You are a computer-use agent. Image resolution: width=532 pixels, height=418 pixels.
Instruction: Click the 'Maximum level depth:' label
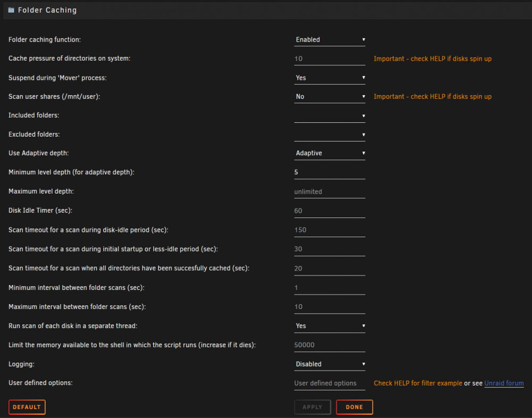[x=41, y=191]
